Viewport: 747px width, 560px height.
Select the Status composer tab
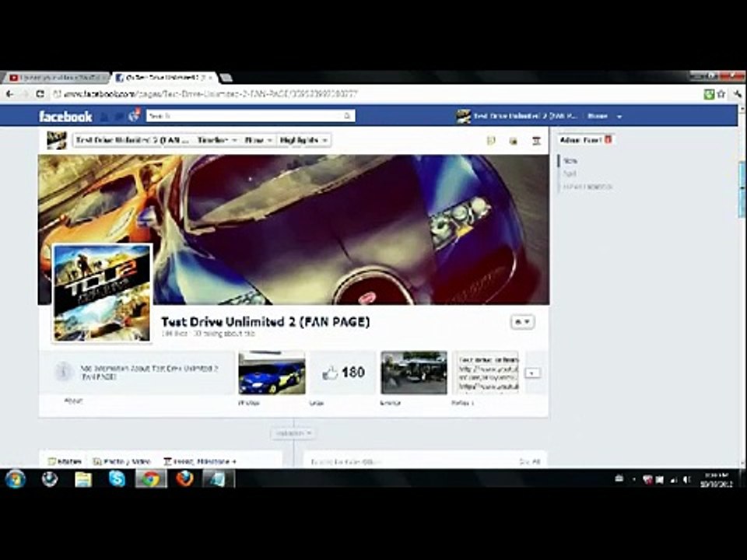click(65, 461)
